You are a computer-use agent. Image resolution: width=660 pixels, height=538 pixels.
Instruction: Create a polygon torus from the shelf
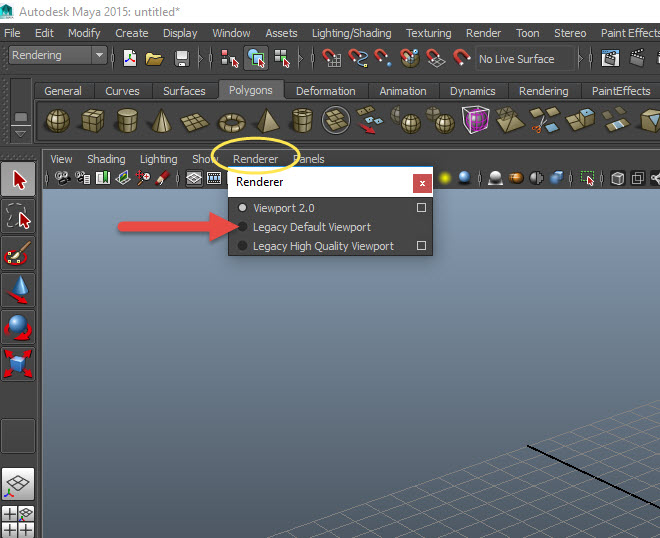tap(232, 123)
